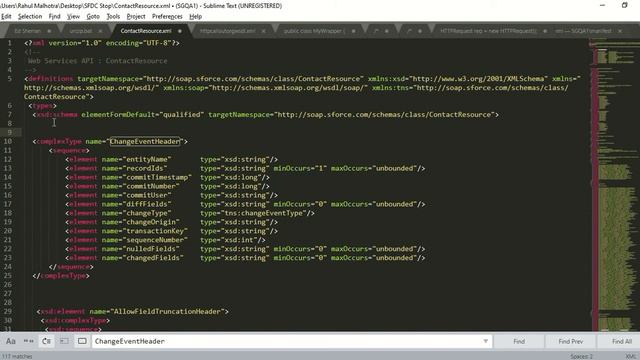Click XML syntax selector in status bar
Viewport: 640px width, 360px height.
pyautogui.click(x=631, y=356)
